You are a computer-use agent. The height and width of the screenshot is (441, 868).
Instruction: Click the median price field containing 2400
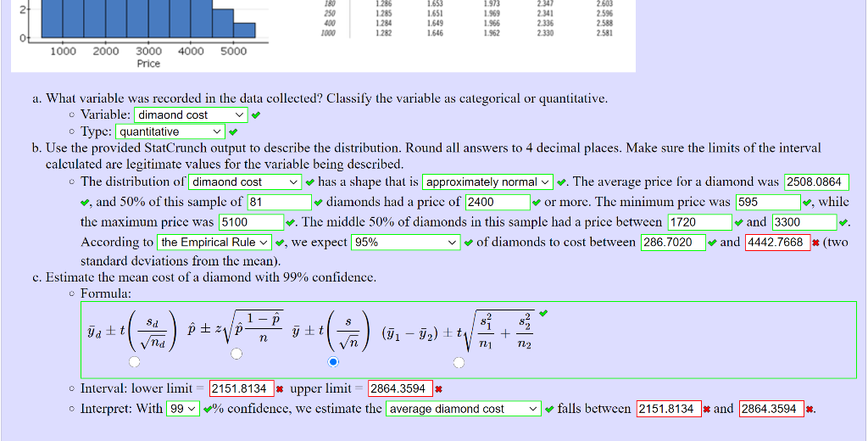click(498, 202)
